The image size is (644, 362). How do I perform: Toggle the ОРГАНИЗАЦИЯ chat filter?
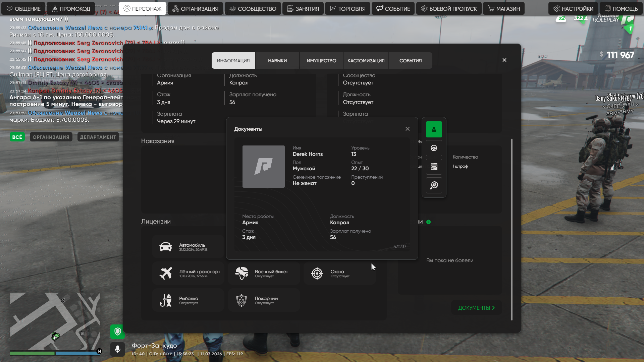[x=51, y=137]
